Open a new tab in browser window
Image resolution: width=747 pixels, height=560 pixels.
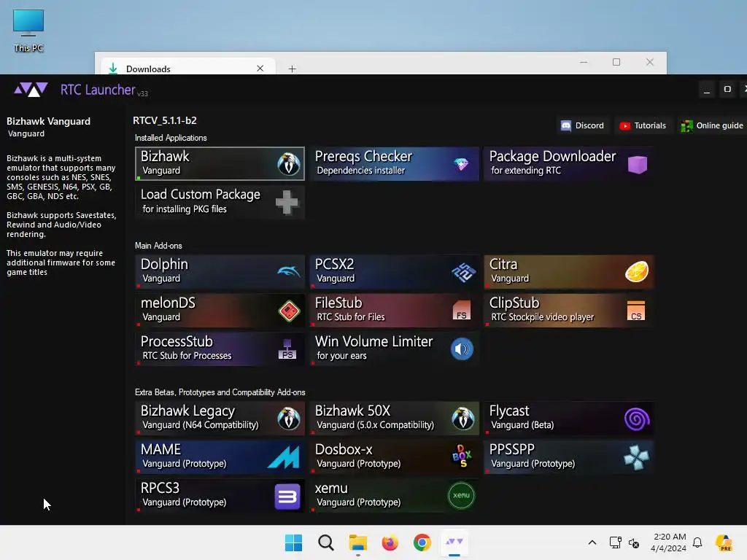(x=292, y=69)
